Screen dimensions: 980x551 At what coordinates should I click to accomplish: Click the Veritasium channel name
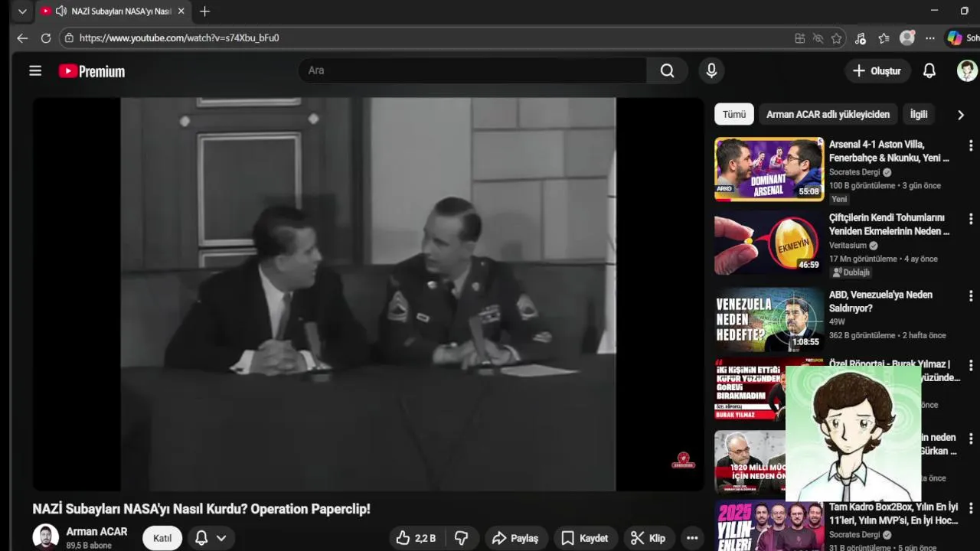[x=848, y=246]
